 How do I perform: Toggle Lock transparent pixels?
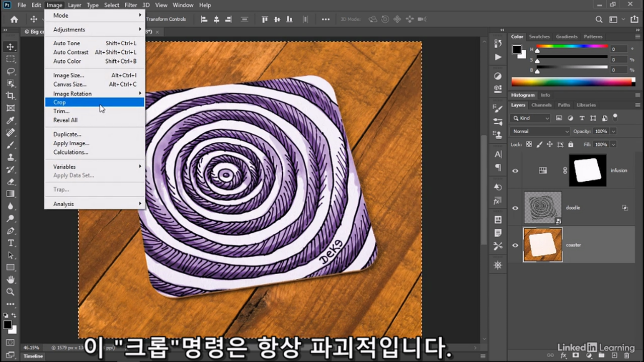pos(529,144)
